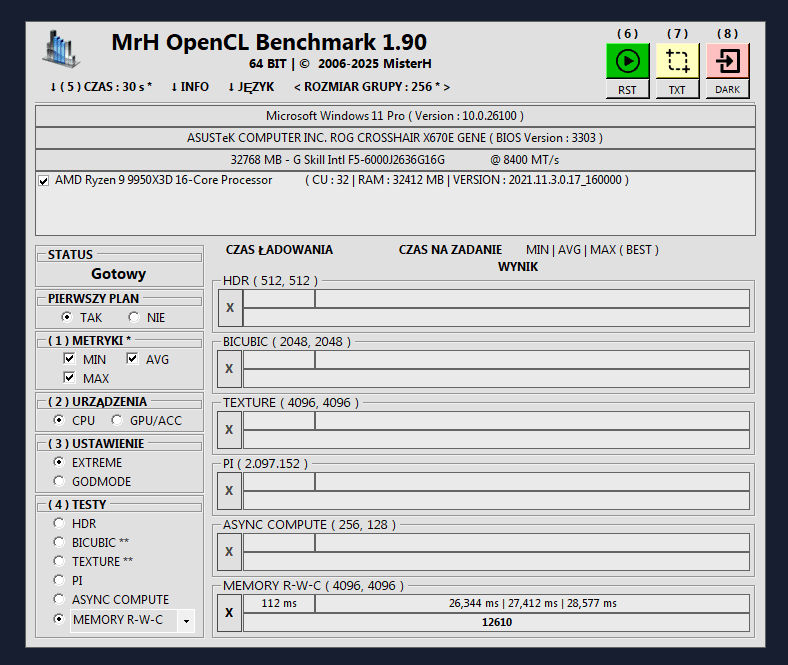Select GPU/ACC device type
788x665 pixels.
click(117, 420)
